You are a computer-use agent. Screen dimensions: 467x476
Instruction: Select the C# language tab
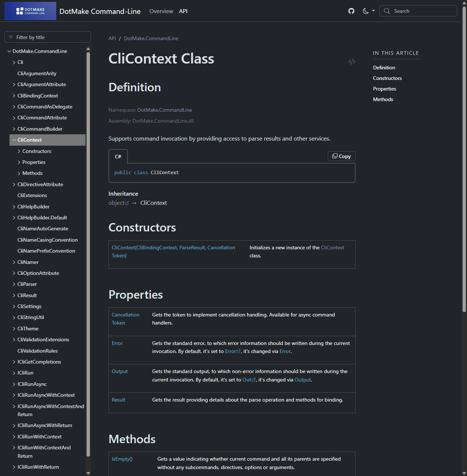click(x=118, y=157)
